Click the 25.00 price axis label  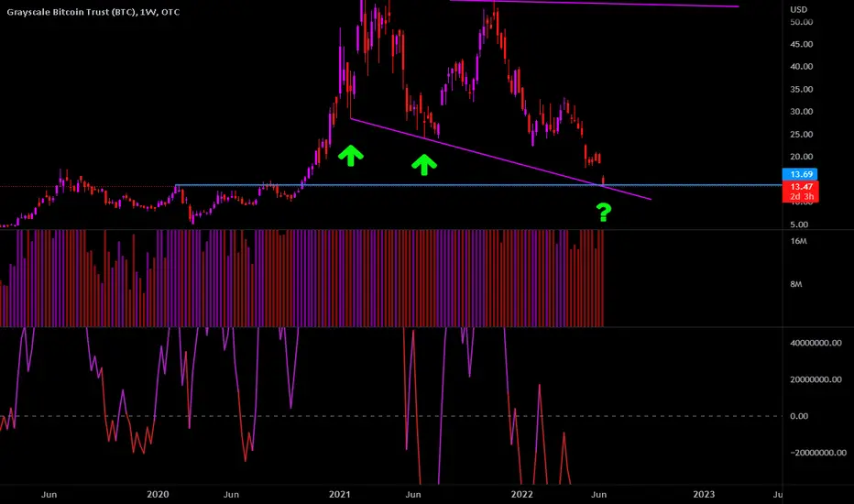tap(801, 135)
